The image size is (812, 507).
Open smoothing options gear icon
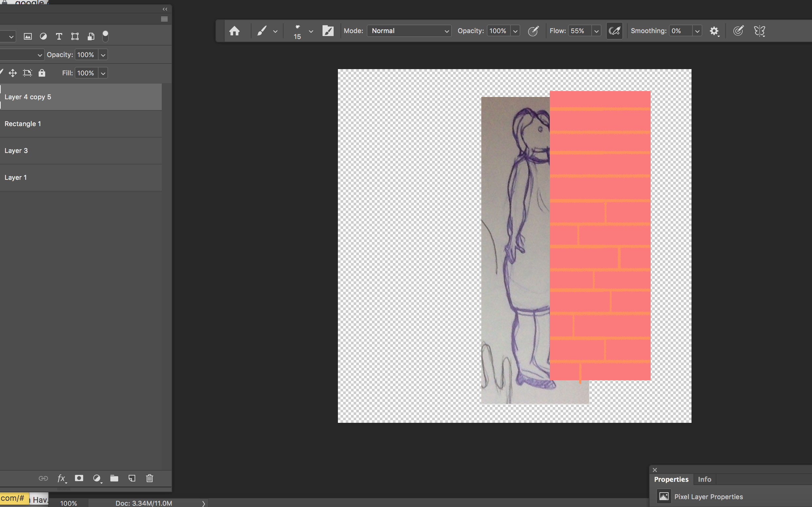pyautogui.click(x=714, y=31)
